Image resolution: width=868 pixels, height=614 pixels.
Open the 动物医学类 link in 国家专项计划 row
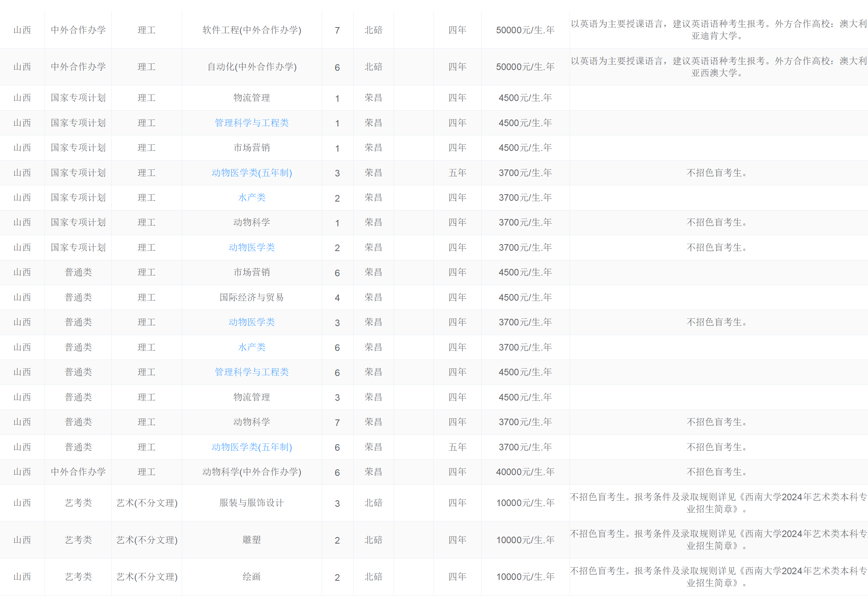(252, 248)
